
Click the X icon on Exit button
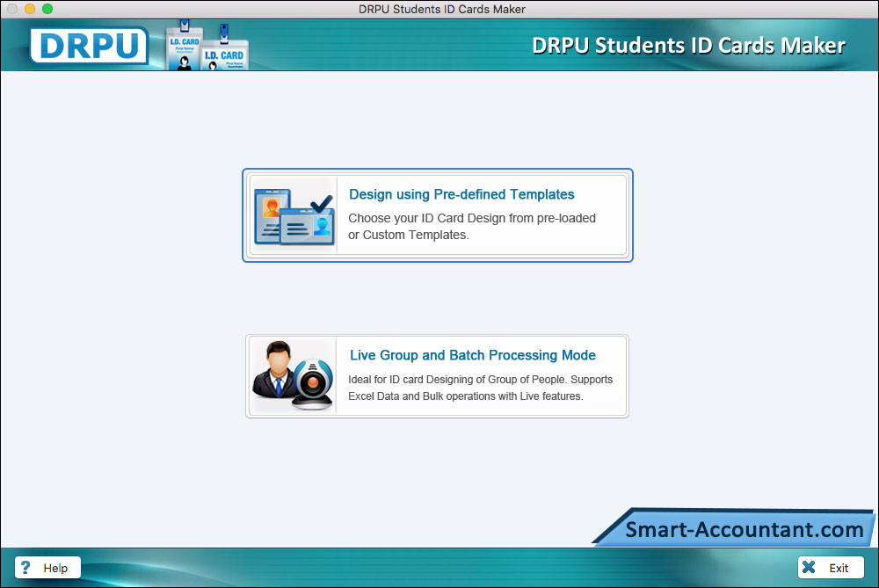809,567
